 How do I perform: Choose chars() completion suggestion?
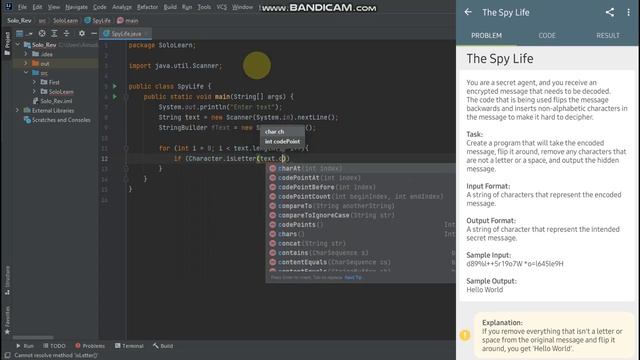pyautogui.click(x=360, y=234)
